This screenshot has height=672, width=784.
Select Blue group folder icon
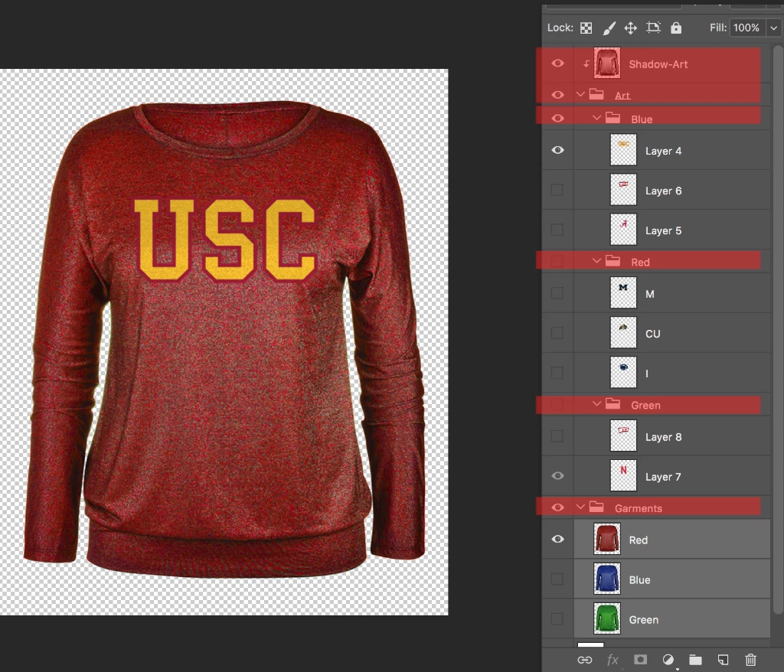click(x=612, y=118)
